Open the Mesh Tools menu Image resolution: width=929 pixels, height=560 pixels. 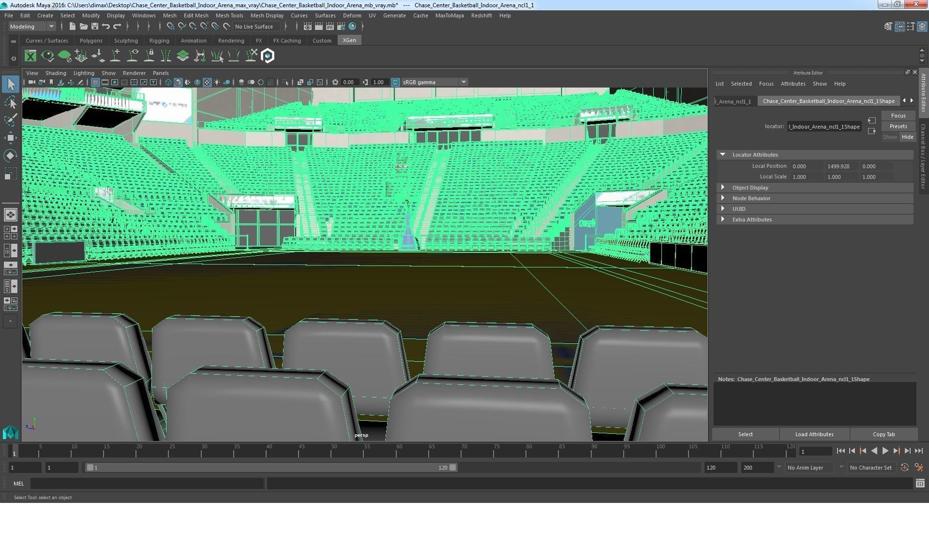click(x=229, y=15)
